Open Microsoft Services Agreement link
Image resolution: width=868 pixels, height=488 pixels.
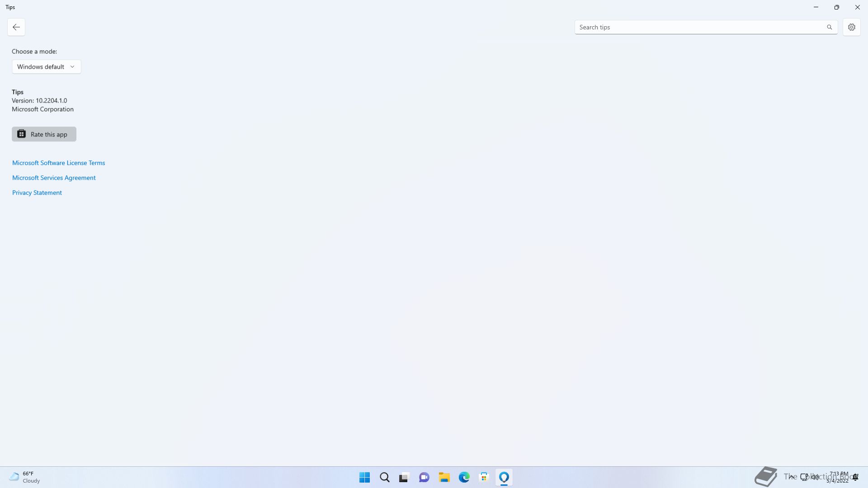[54, 178]
